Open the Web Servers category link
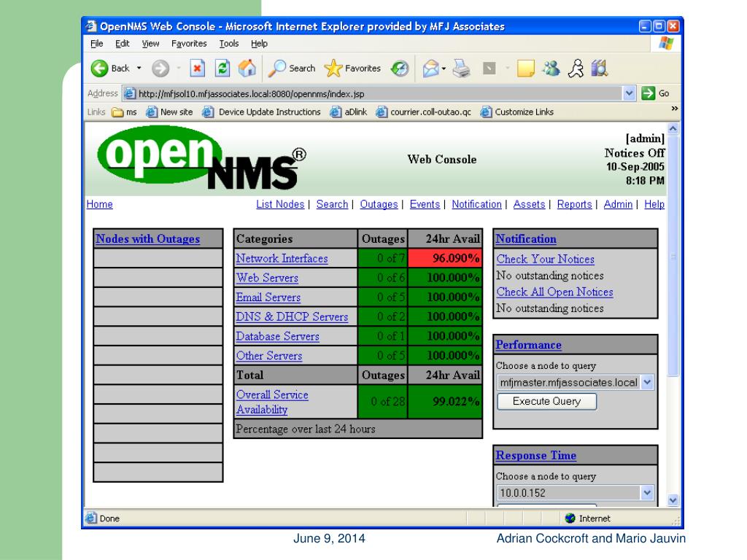 [x=267, y=278]
